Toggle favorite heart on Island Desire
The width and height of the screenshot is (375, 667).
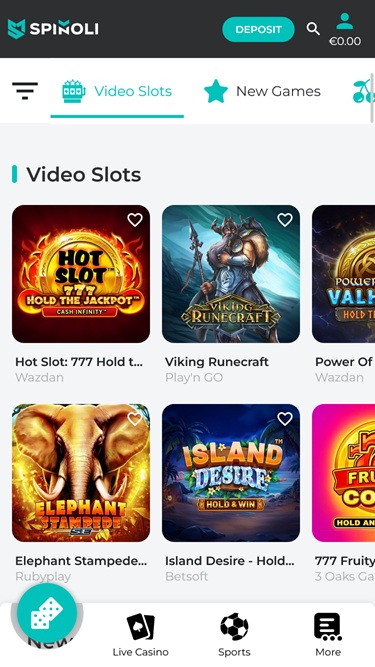click(285, 419)
